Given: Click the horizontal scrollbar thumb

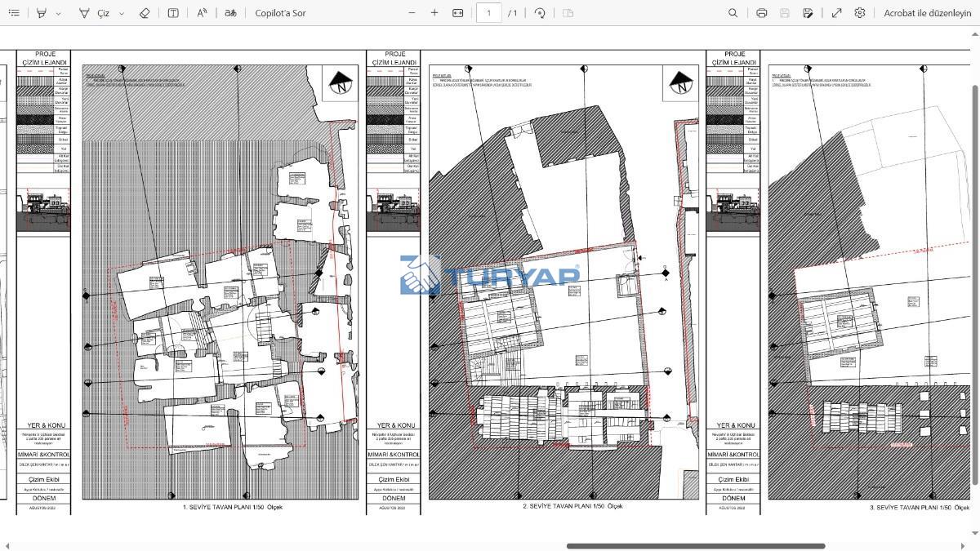Looking at the screenshot, I should pyautogui.click(x=695, y=546).
